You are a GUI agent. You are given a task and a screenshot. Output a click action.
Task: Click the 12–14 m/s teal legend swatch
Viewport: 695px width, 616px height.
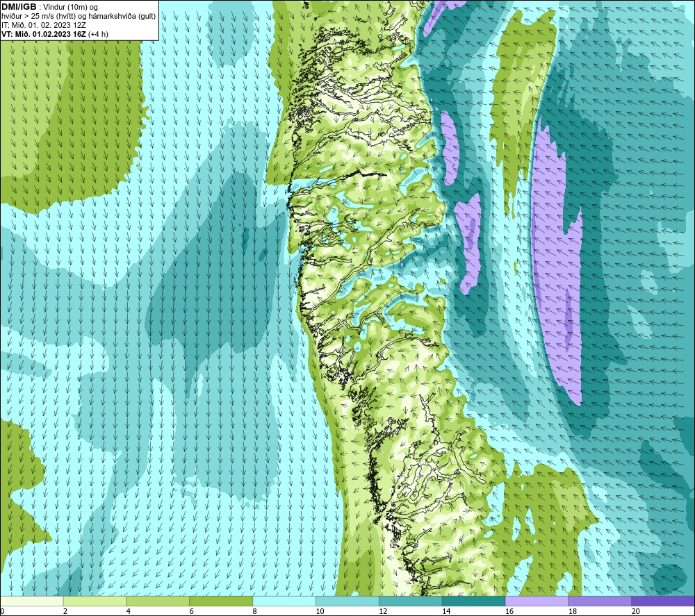[x=411, y=601]
